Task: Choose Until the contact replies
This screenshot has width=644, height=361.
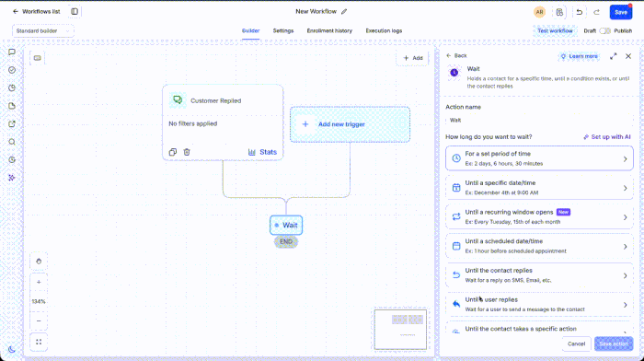Action: [539, 275]
